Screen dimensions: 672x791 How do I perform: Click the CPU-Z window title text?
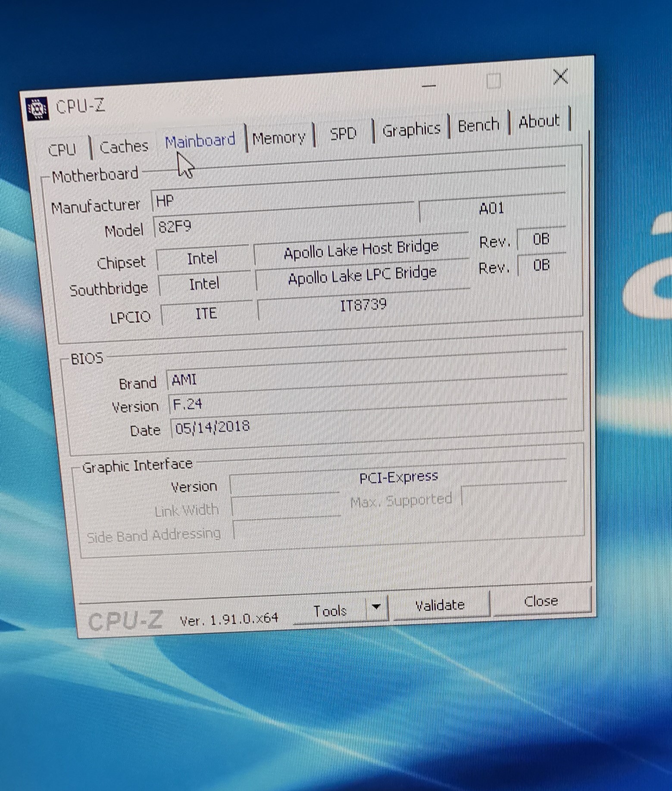pyautogui.click(x=81, y=106)
